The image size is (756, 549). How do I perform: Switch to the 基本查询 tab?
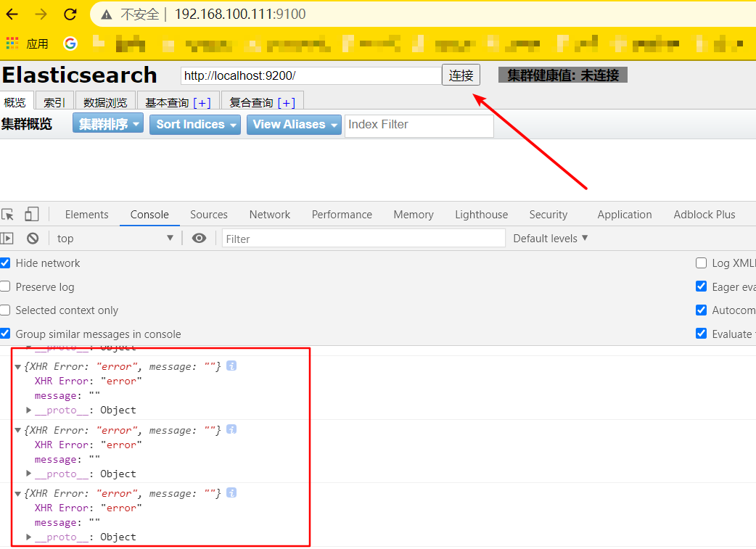[x=167, y=102]
